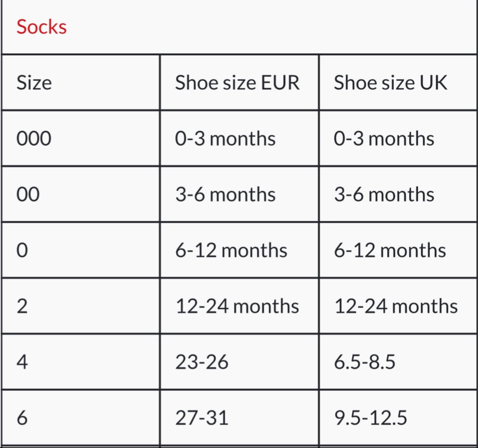Click UK 0-3 months cell

pos(384,139)
